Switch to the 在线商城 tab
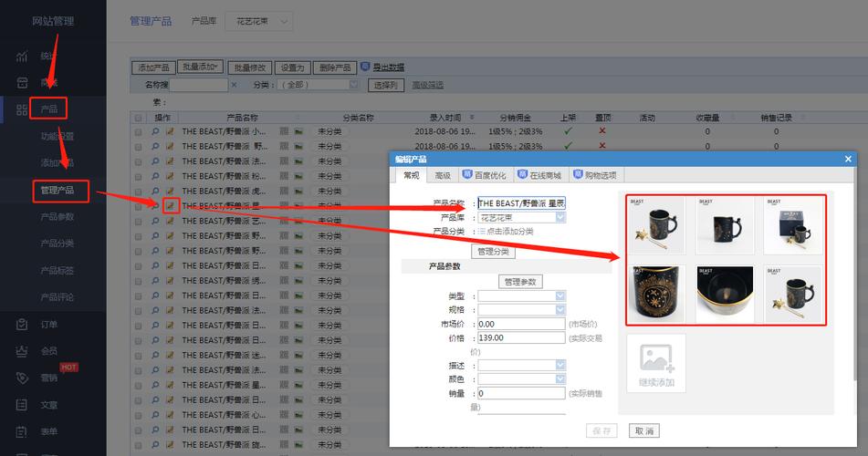868x456 pixels. pyautogui.click(x=539, y=175)
